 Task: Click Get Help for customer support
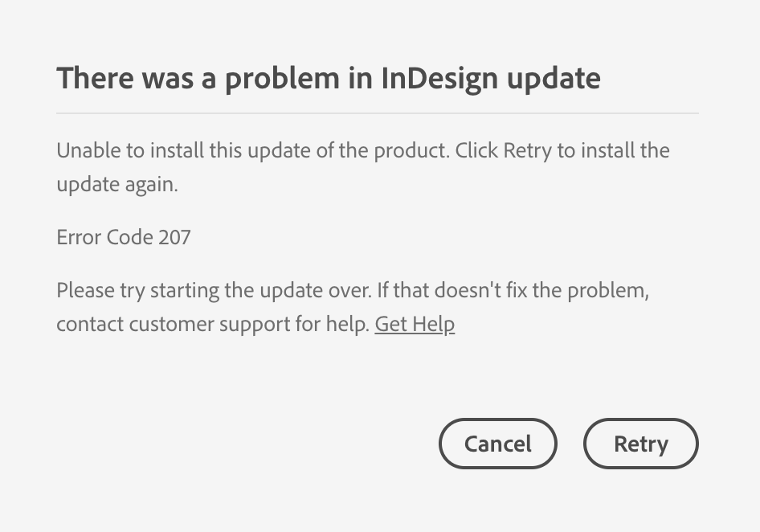coord(415,323)
